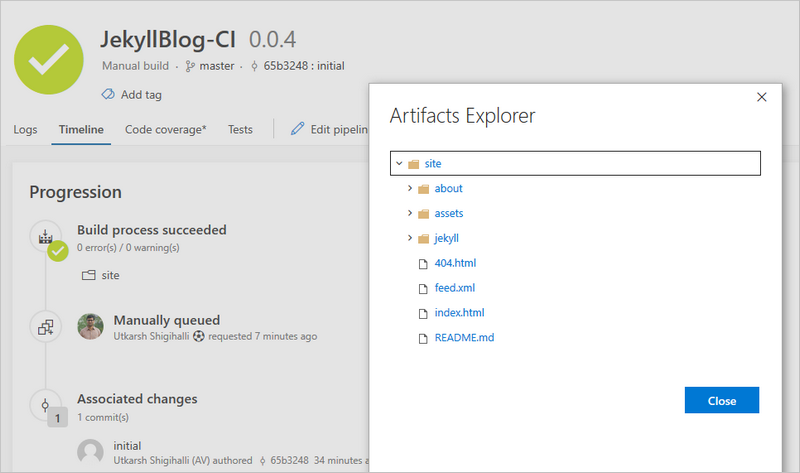Click the initial commit title
This screenshot has width=800, height=473.
pyautogui.click(x=127, y=446)
